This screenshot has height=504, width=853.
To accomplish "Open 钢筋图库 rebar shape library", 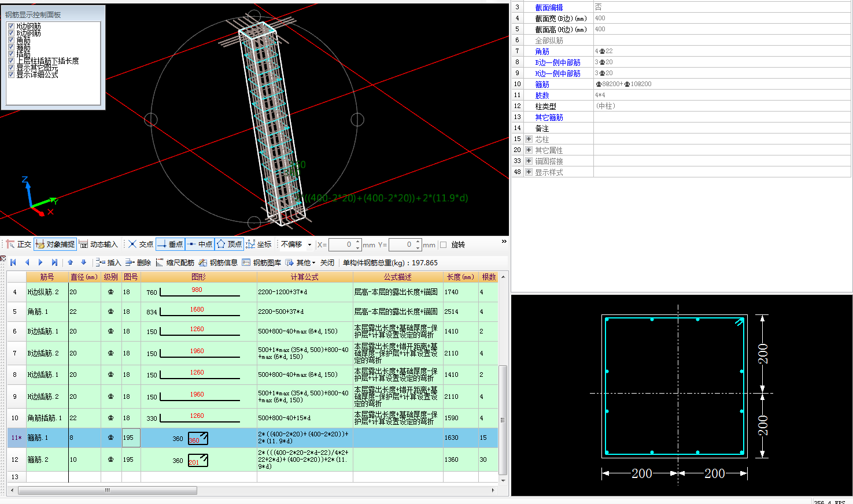I will (x=262, y=262).
